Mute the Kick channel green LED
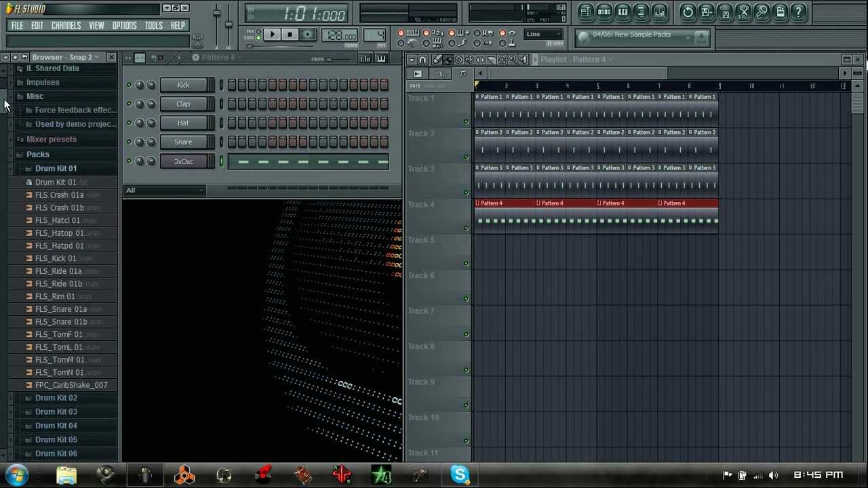Screen dimensions: 868x488 point(129,85)
